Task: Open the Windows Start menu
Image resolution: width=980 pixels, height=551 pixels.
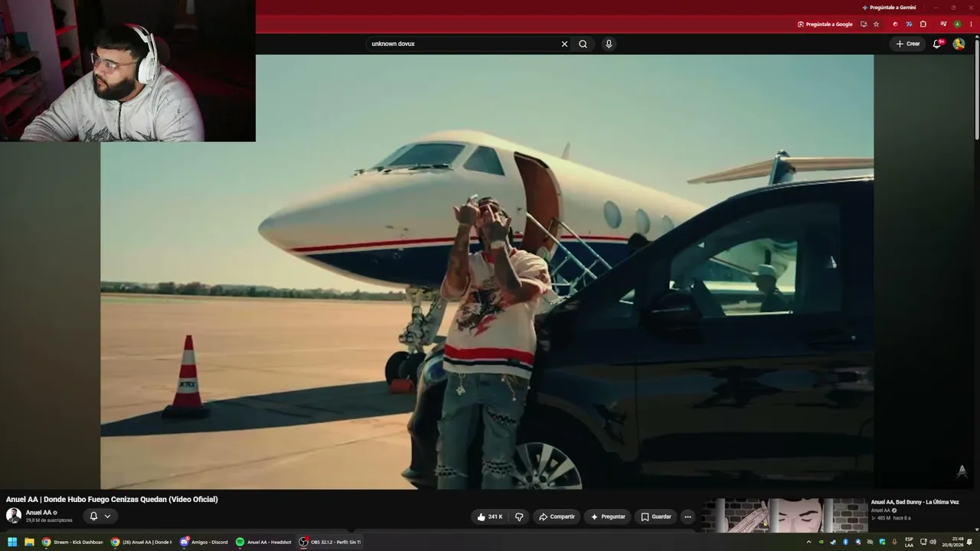Action: (12, 542)
